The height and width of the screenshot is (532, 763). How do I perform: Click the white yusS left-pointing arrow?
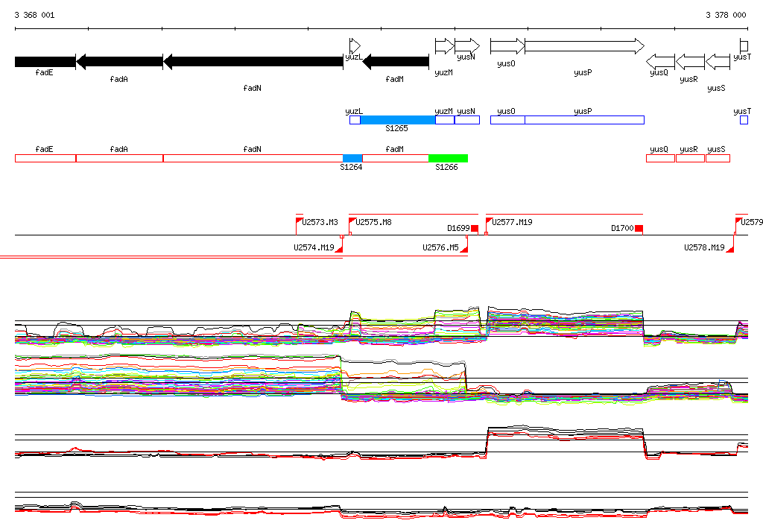(x=718, y=62)
